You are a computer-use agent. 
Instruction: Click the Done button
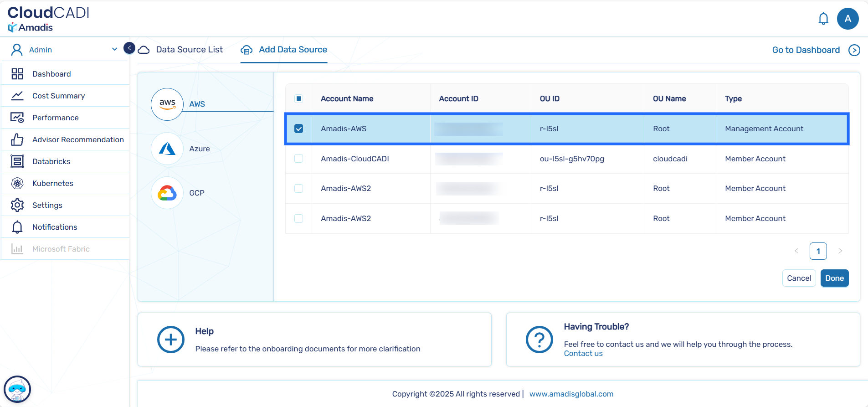pyautogui.click(x=834, y=278)
